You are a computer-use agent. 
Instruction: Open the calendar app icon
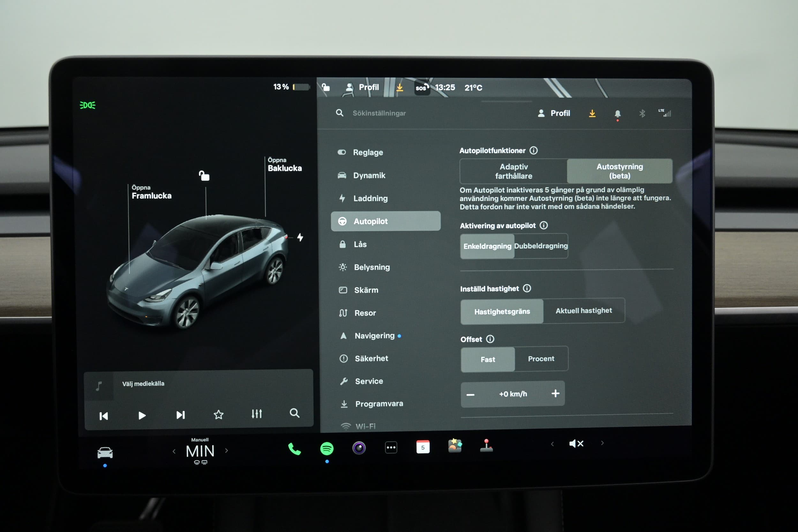point(423,447)
